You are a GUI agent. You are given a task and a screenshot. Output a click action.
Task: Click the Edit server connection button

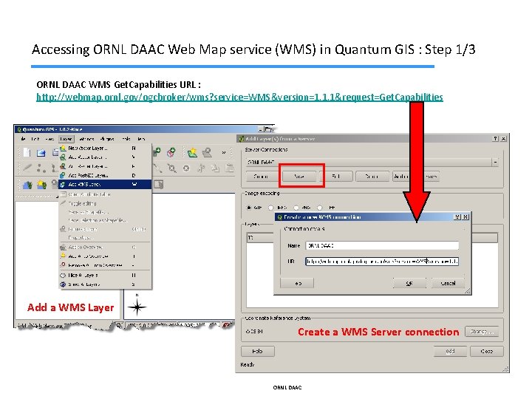336,177
